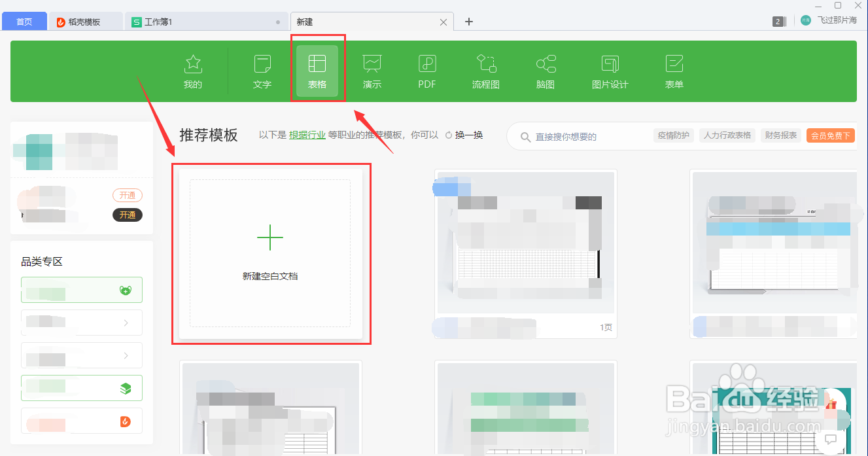Toggle the 疫情防护 template filter tag
The image size is (868, 456).
point(674,135)
